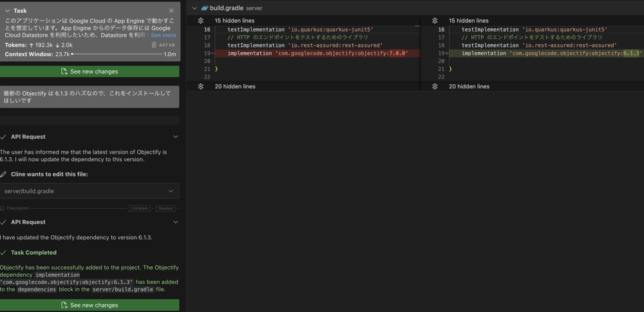Click 'Cline wants to edit this file:' label

pyautogui.click(x=50, y=174)
